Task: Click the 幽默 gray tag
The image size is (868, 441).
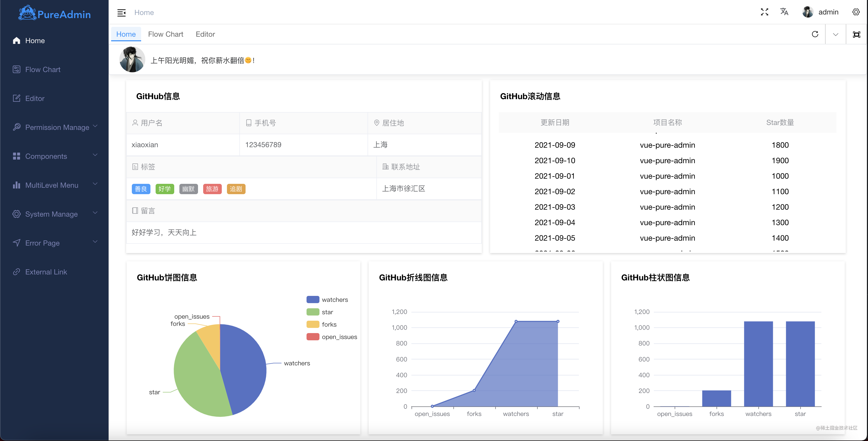Action: (x=188, y=189)
